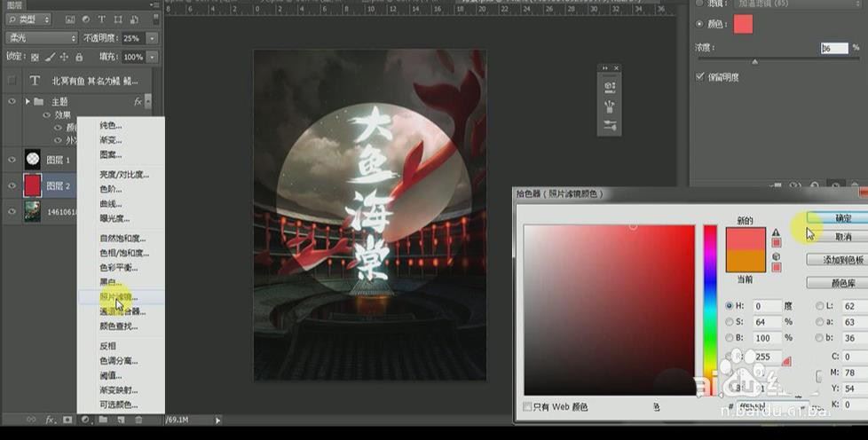Click not web-safe cube icon
Viewport: 868px width, 440px height.
click(x=776, y=256)
